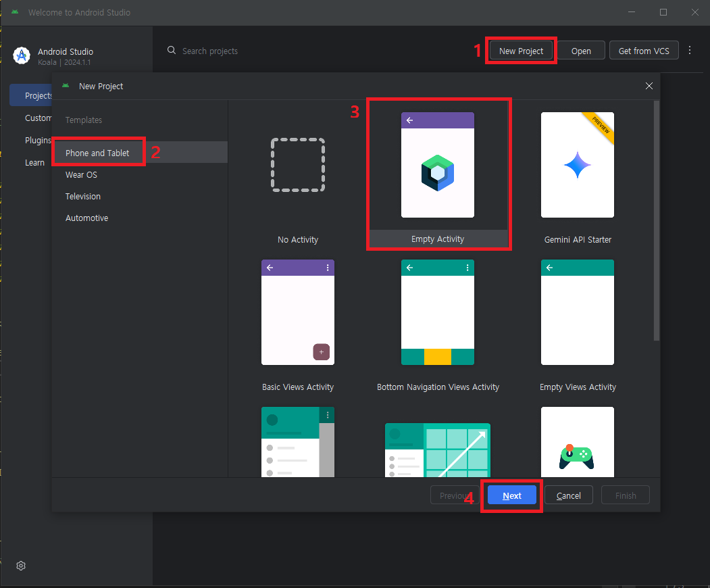Click the Android Studio logo icon
This screenshot has width=710, height=588.
(x=22, y=55)
